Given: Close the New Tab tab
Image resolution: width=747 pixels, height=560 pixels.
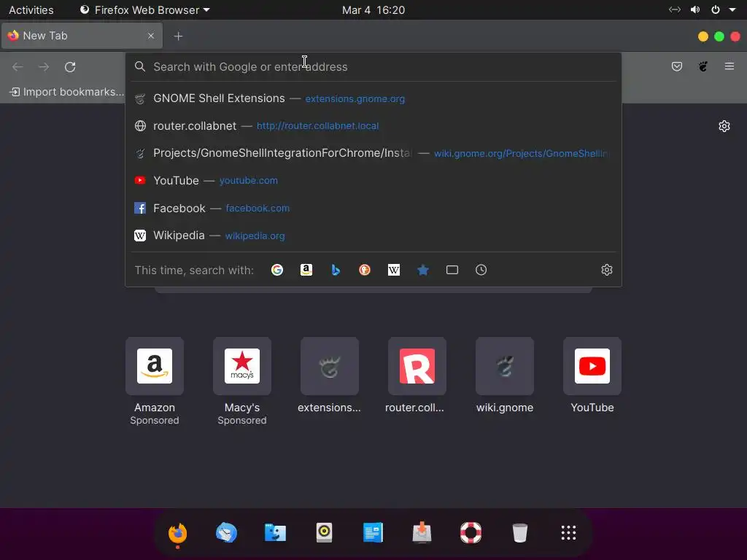Looking at the screenshot, I should click(x=151, y=36).
